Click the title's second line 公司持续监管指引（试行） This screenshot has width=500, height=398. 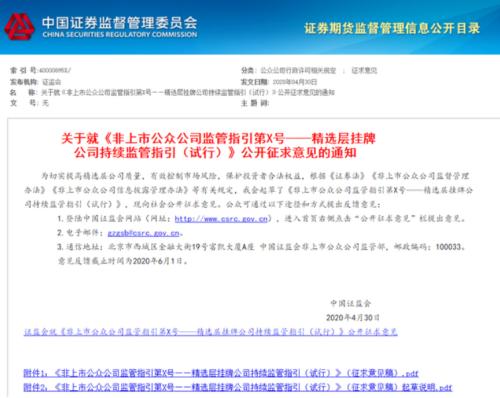point(215,153)
